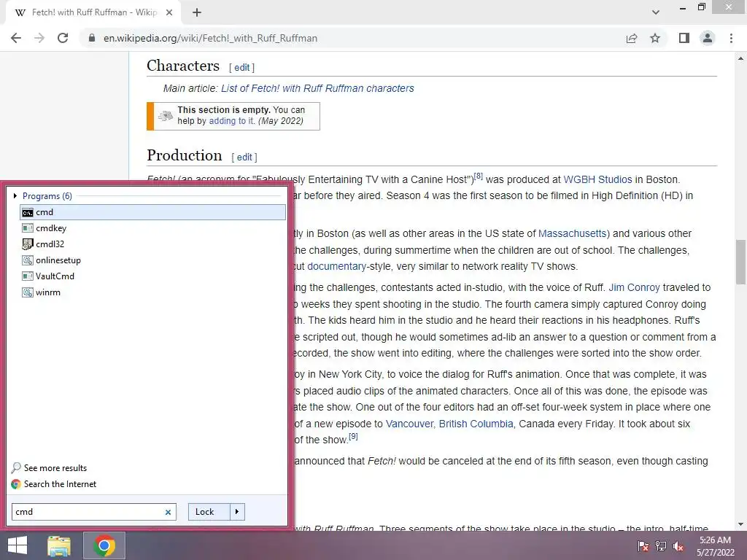Image resolution: width=747 pixels, height=560 pixels.
Task: Click the scrollbar down arrow
Action: [740, 524]
